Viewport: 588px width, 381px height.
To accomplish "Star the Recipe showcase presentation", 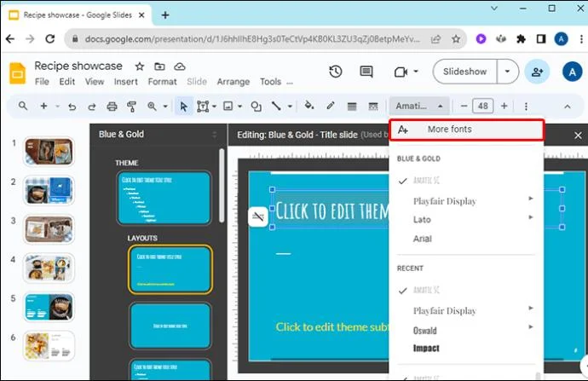I will point(140,66).
